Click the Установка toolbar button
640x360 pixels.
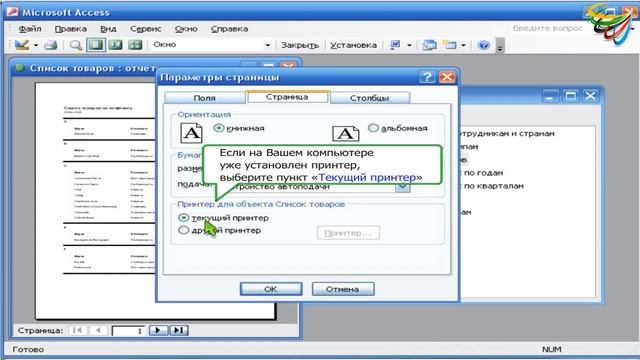point(353,45)
